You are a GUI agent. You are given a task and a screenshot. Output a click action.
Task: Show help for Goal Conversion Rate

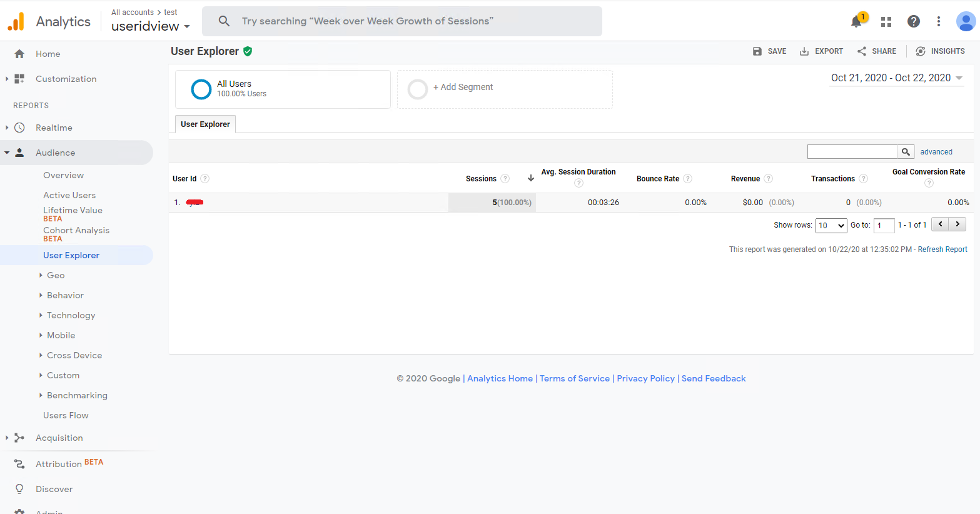click(x=929, y=183)
